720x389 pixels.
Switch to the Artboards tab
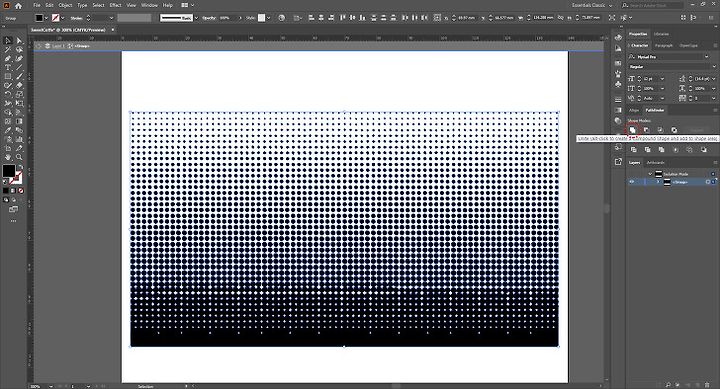click(656, 163)
